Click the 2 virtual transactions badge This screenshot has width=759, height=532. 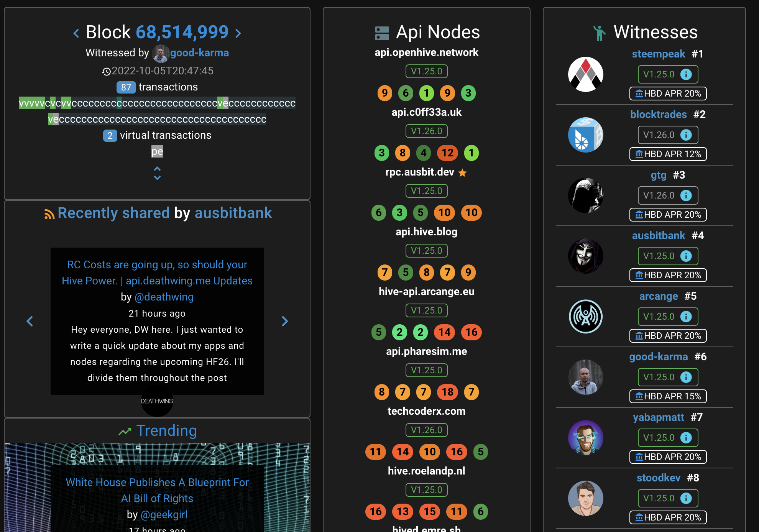[x=110, y=136]
